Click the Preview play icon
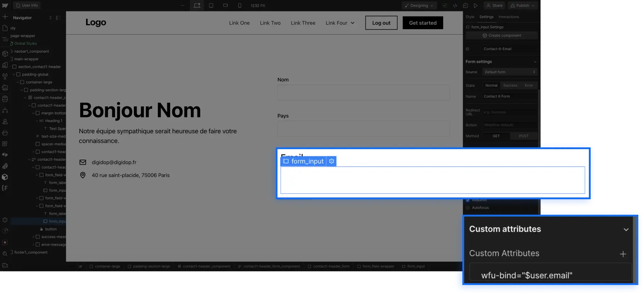 [x=476, y=5]
